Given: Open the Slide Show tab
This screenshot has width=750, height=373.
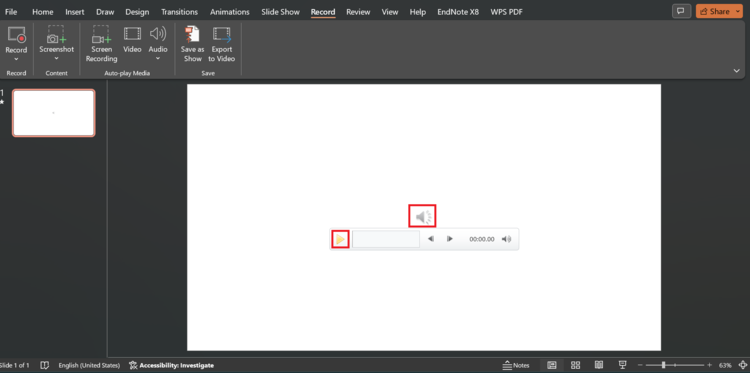Looking at the screenshot, I should pos(280,12).
